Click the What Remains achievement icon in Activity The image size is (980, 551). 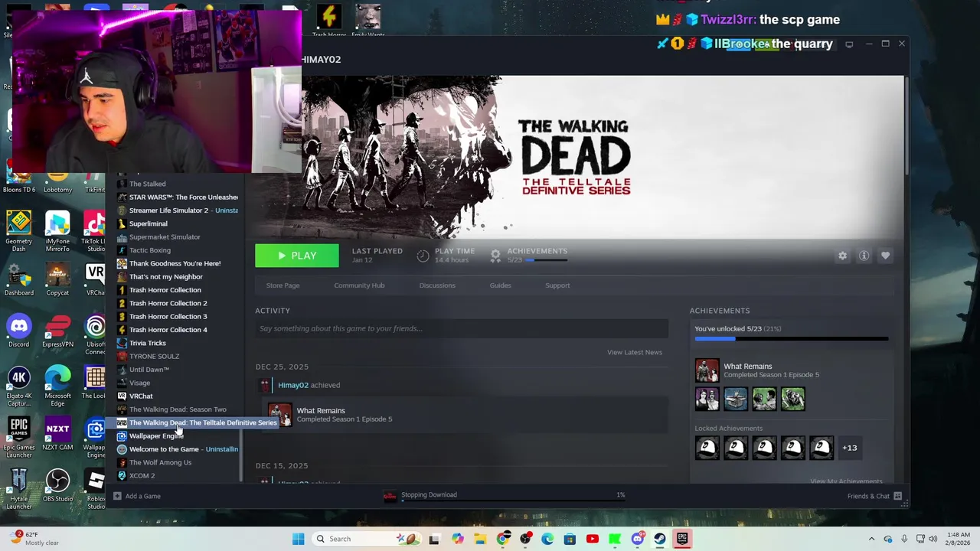(279, 414)
